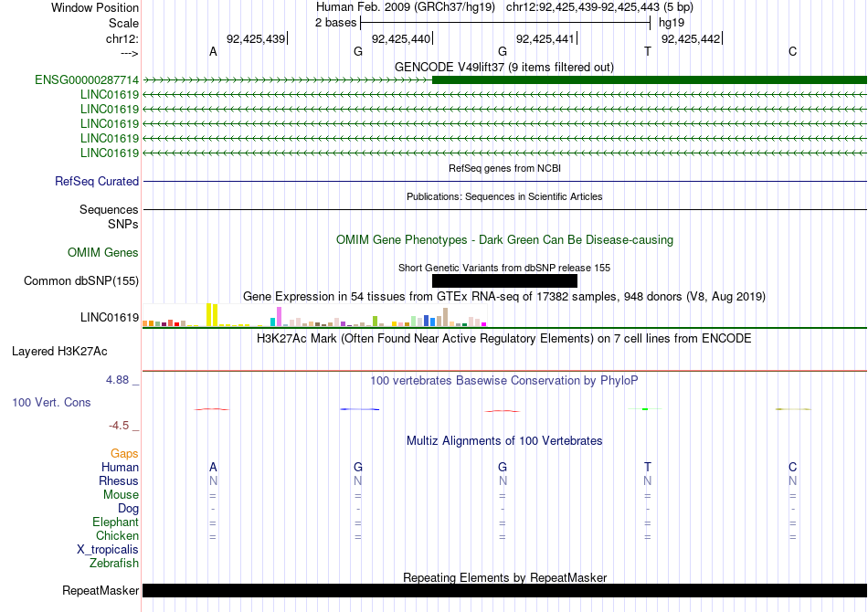Click the Window Position label
Screen dimensions: 868x612
(95, 7)
